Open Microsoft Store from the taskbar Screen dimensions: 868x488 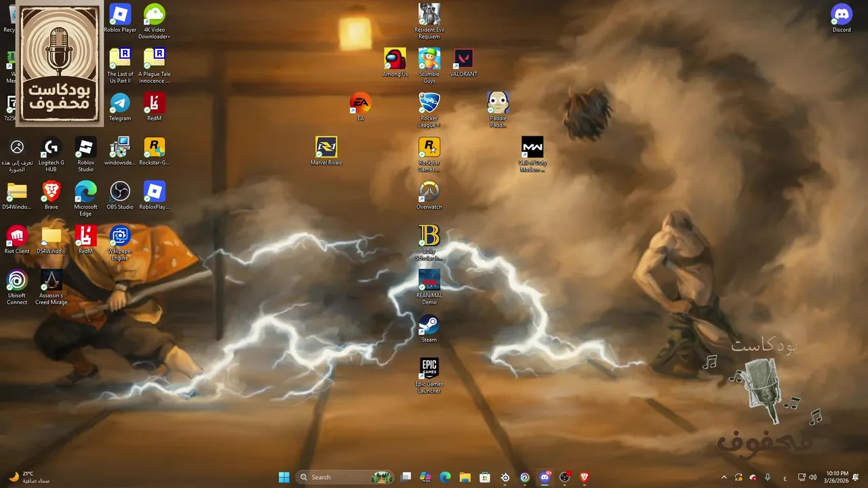click(485, 477)
